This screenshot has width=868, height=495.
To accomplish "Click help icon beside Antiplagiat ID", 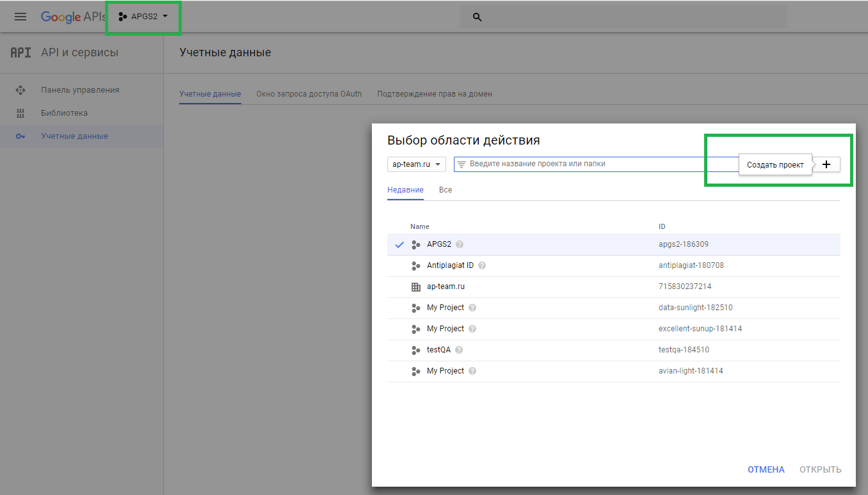I will (482, 265).
